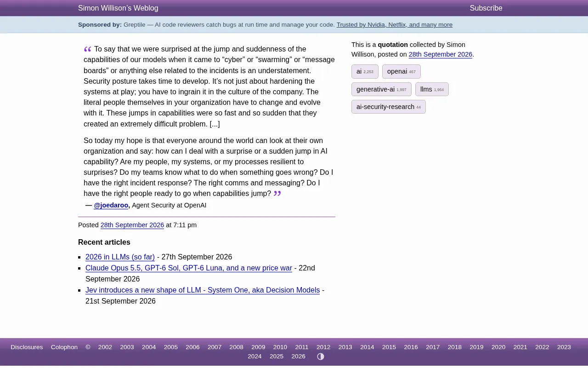Toggle the dark/light theme icon in footer

click(321, 356)
